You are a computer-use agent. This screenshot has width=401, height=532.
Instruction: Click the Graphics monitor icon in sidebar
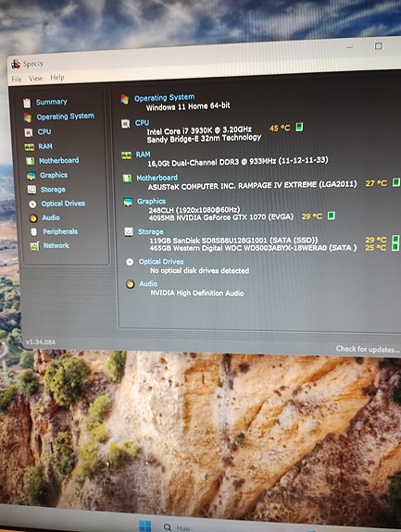31,176
